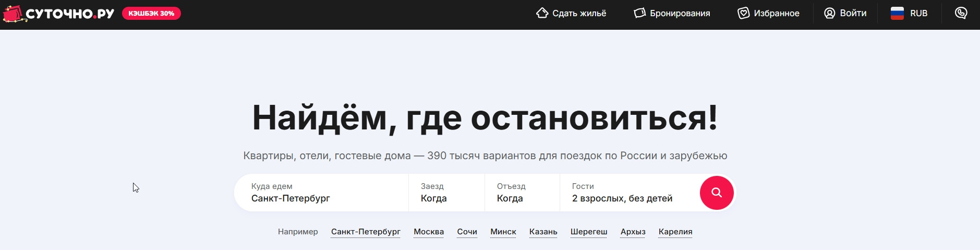The height and width of the screenshot is (250, 980).
Task: Click the Куда едем destination field
Action: point(321,193)
